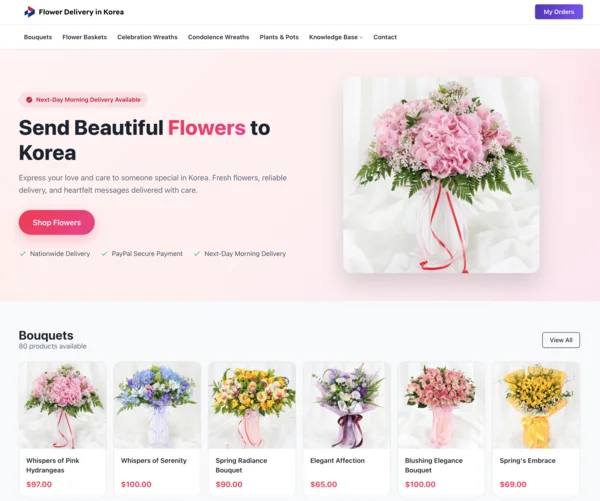The image size is (600, 501).
Task: Click the Shop Flowers button
Action: coord(57,222)
